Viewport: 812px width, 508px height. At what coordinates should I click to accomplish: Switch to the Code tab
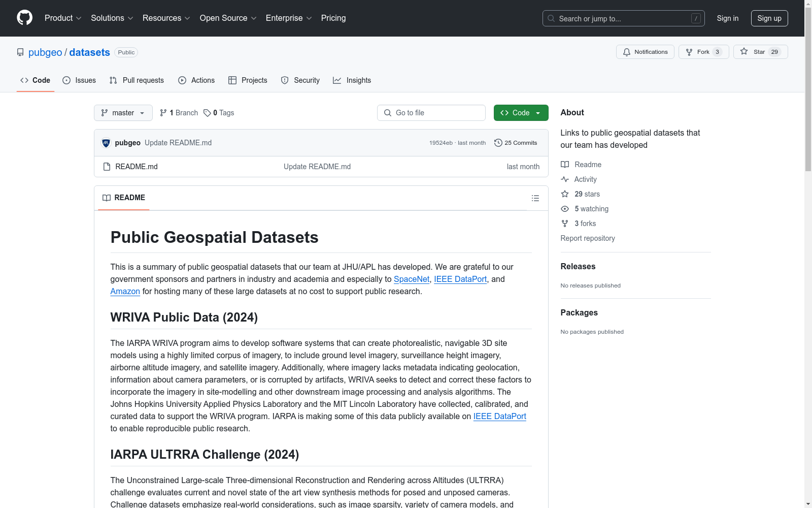point(36,80)
